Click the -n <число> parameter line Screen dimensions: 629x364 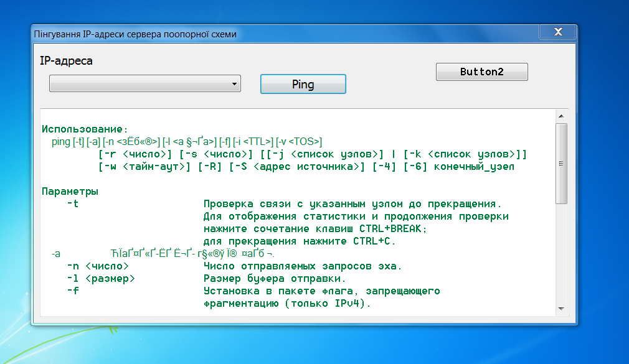pyautogui.click(x=98, y=266)
